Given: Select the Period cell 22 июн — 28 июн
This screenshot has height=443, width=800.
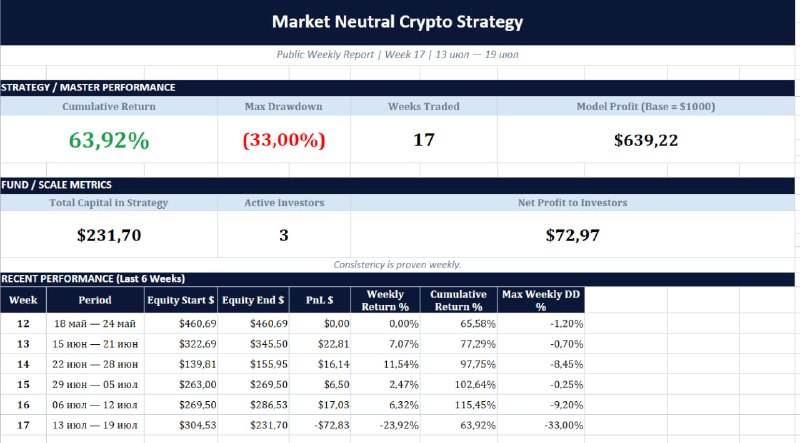Looking at the screenshot, I should 95,364.
